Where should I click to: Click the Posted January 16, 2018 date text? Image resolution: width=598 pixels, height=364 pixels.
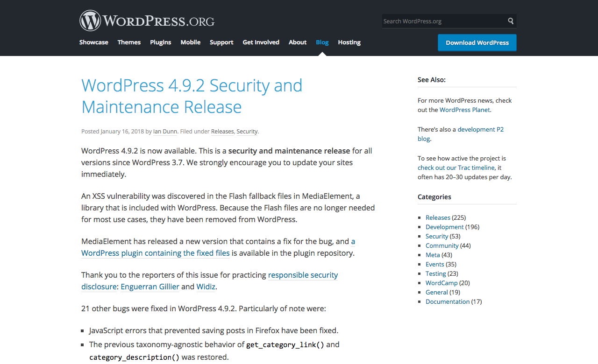pyautogui.click(x=113, y=132)
